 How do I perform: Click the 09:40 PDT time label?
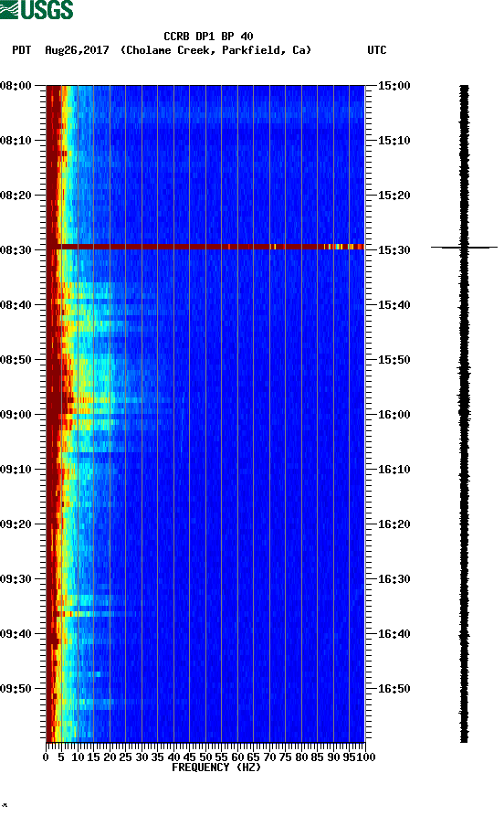tap(16, 634)
